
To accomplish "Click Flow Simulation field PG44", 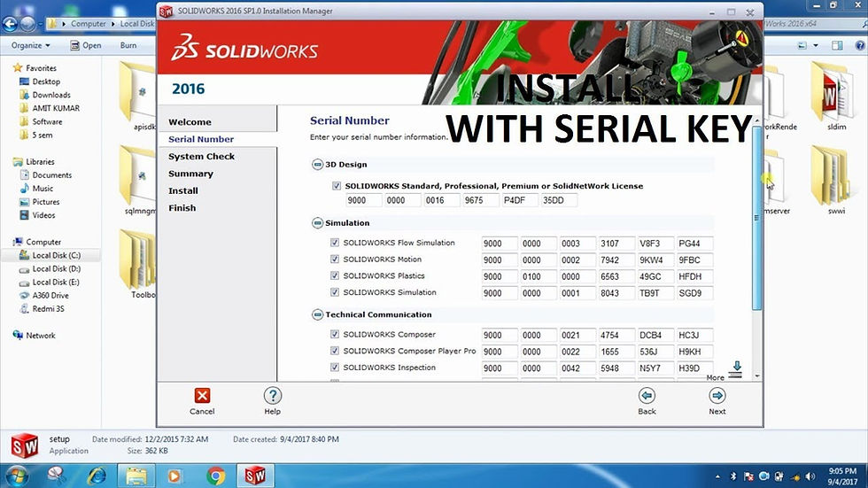I will coord(694,244).
